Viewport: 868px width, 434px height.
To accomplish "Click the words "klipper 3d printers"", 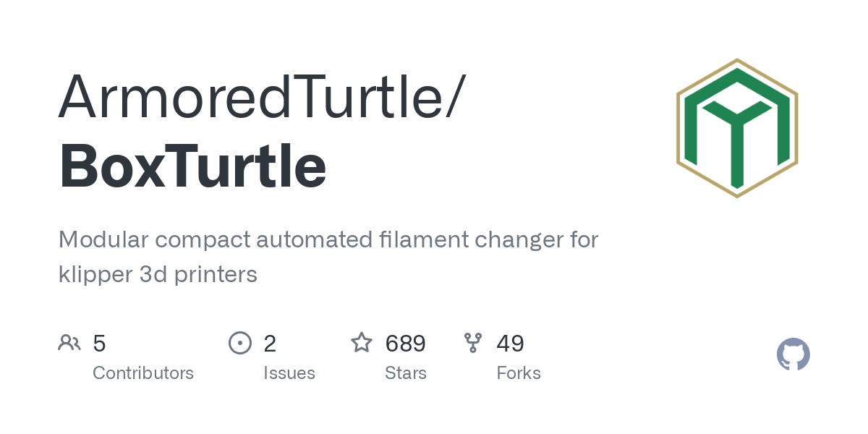I will (x=158, y=275).
